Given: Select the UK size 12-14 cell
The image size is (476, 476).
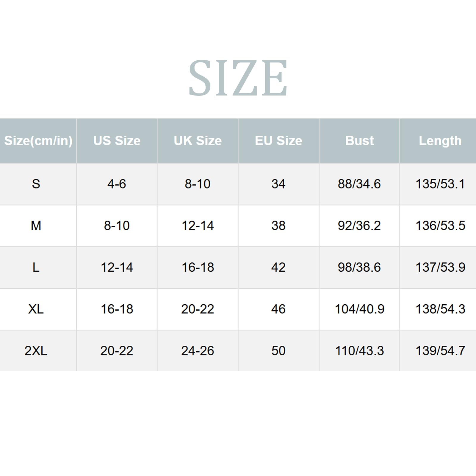Looking at the screenshot, I should coord(198,226).
